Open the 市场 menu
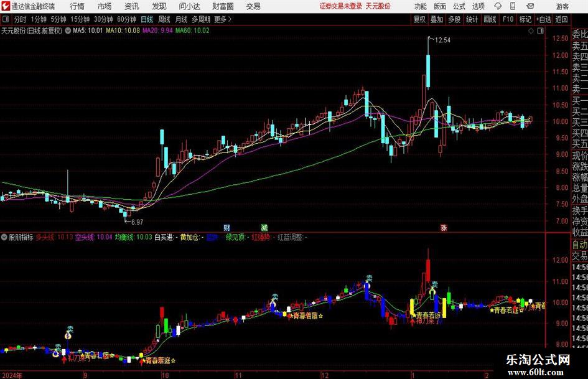 105,6
